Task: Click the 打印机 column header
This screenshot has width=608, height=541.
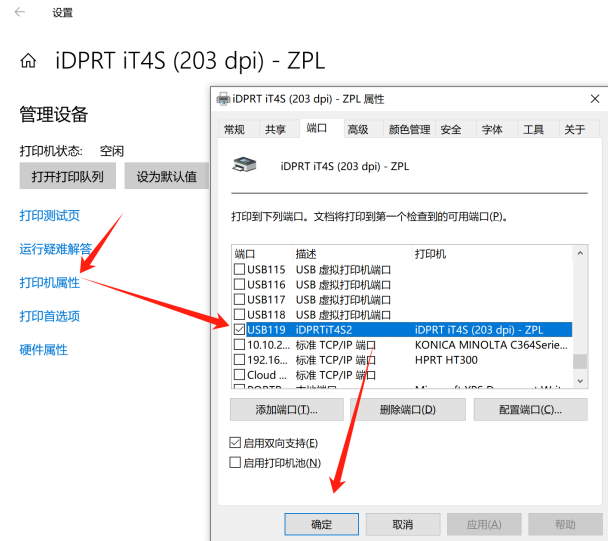Action: coord(430,254)
